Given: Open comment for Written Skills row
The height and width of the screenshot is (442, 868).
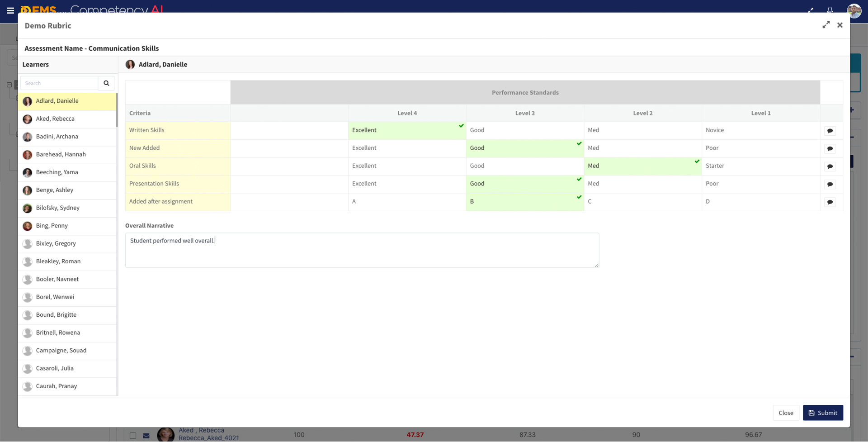Looking at the screenshot, I should pos(830,131).
